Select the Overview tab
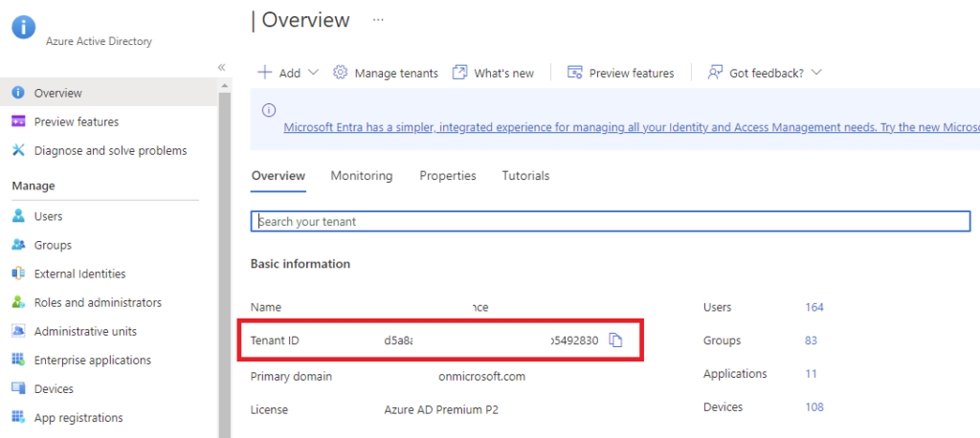Screen dimensions: 980x438 [278, 176]
